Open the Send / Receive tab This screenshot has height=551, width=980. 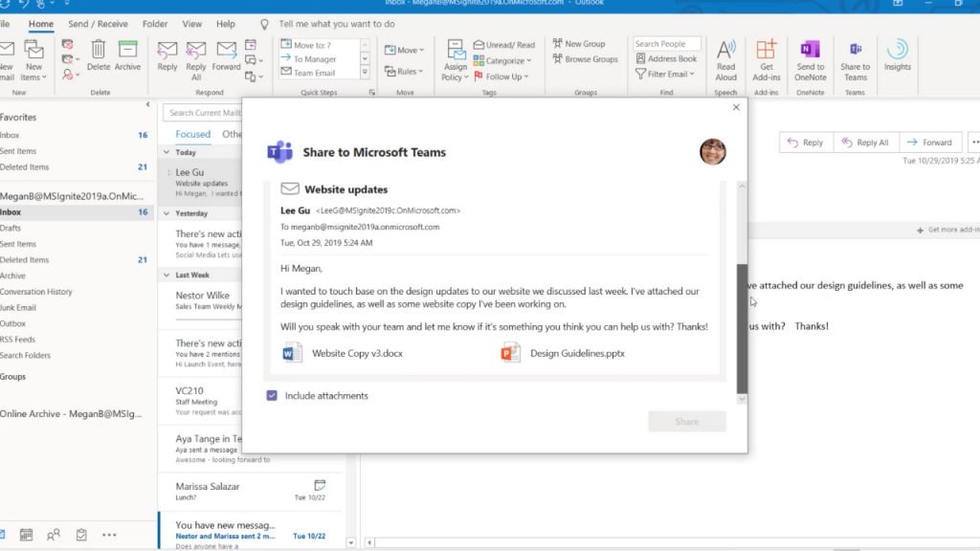click(x=98, y=24)
